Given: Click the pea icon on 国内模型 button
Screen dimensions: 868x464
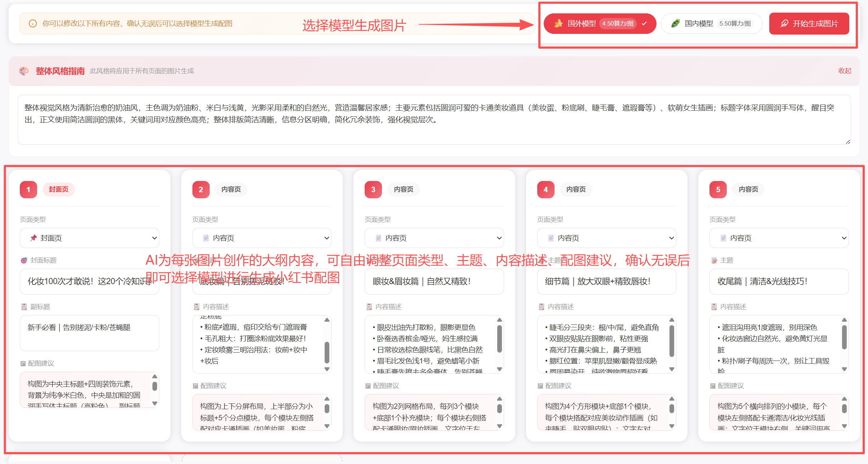Looking at the screenshot, I should point(675,23).
